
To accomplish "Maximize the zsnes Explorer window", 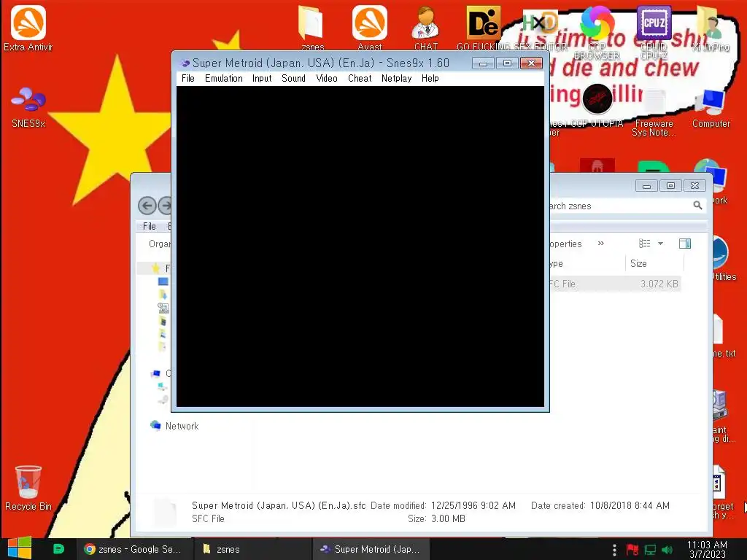I will (x=670, y=186).
